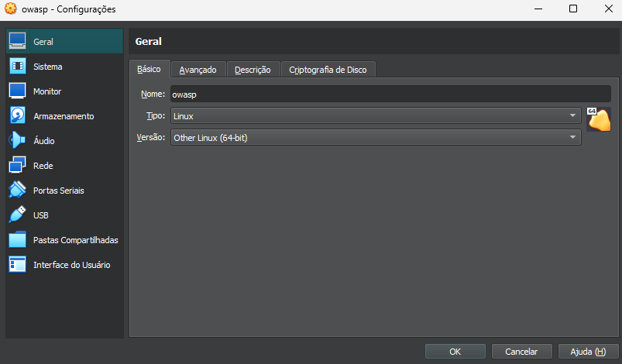Switch to the Básico tab
622x364 pixels.
click(149, 69)
